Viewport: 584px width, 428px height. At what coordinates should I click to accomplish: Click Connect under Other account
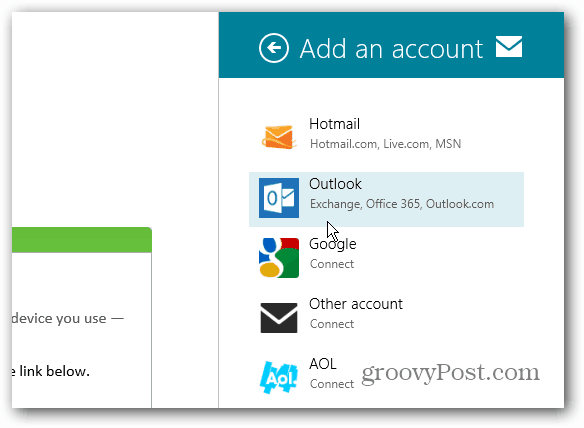pos(332,324)
